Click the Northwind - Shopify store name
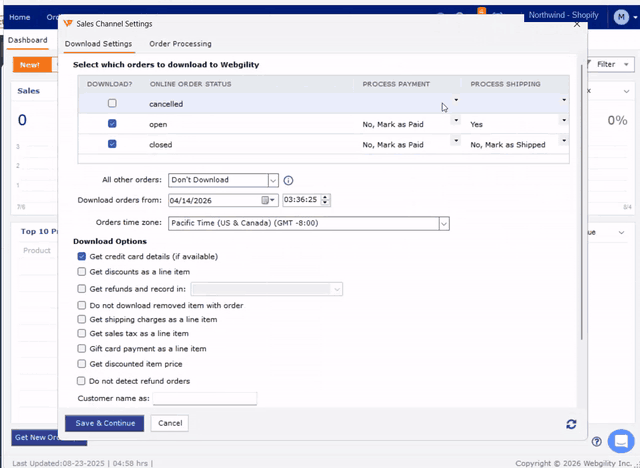Screen dimensions: 640x468 tap(563, 15)
